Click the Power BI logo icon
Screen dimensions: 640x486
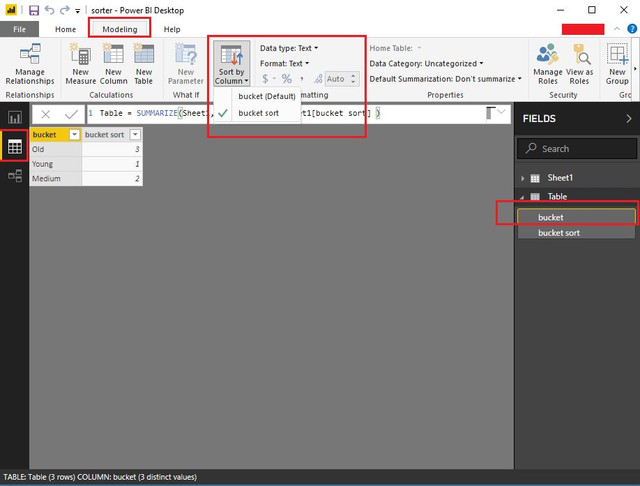pyautogui.click(x=11, y=10)
